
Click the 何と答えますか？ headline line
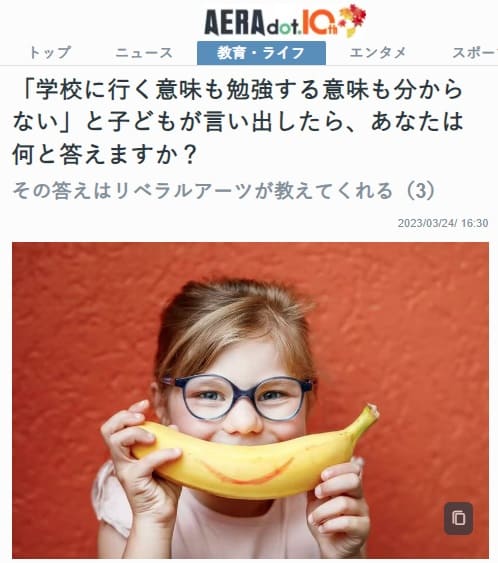[x=104, y=154]
